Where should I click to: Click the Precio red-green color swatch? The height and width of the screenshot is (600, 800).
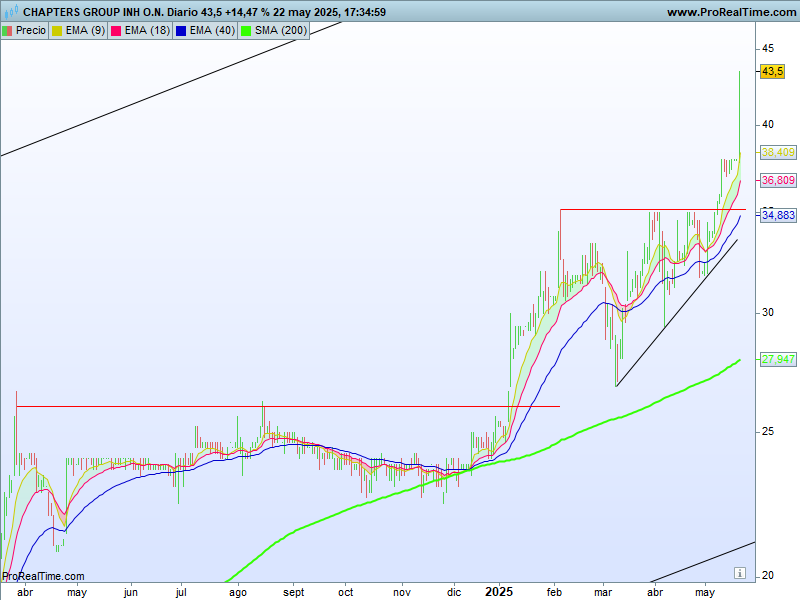7,31
